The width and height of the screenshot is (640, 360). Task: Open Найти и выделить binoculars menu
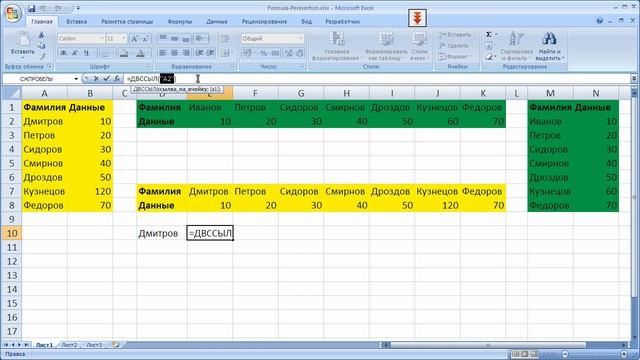(549, 46)
